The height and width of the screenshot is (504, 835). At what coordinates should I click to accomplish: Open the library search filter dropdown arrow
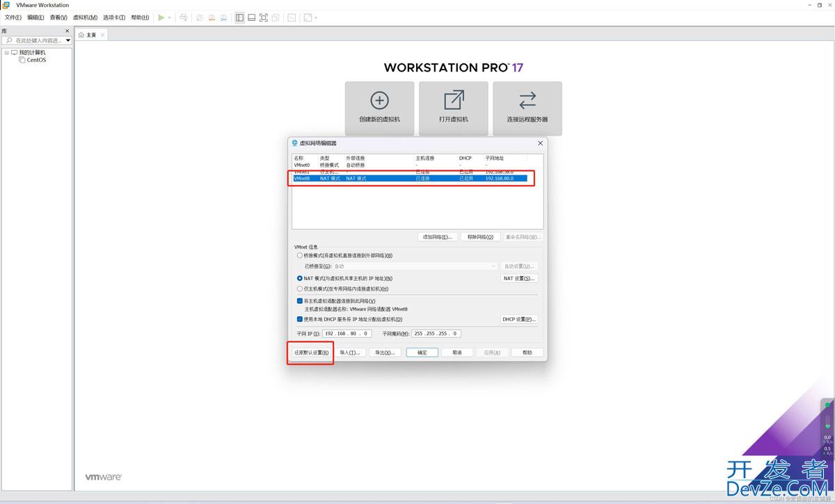pos(68,40)
